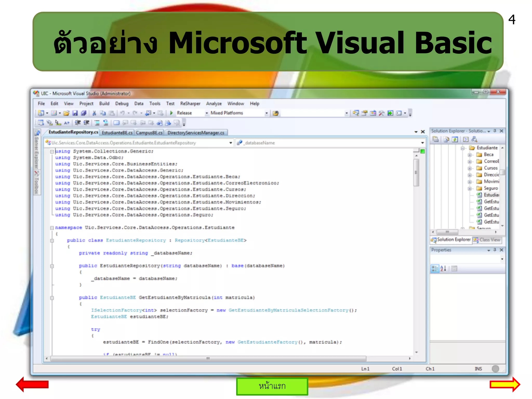
Task: Click the Find in Files icon
Action: click(x=276, y=113)
